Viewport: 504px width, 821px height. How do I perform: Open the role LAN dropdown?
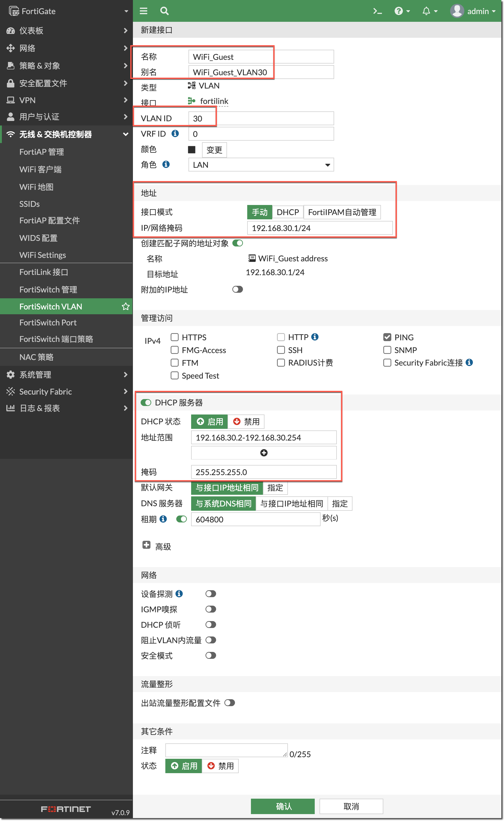pos(261,165)
